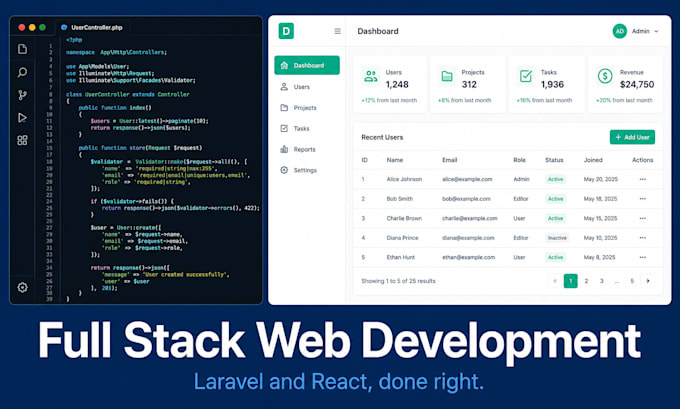Click the green D dashboard logo
Screen dimensions: 680x409
click(286, 31)
